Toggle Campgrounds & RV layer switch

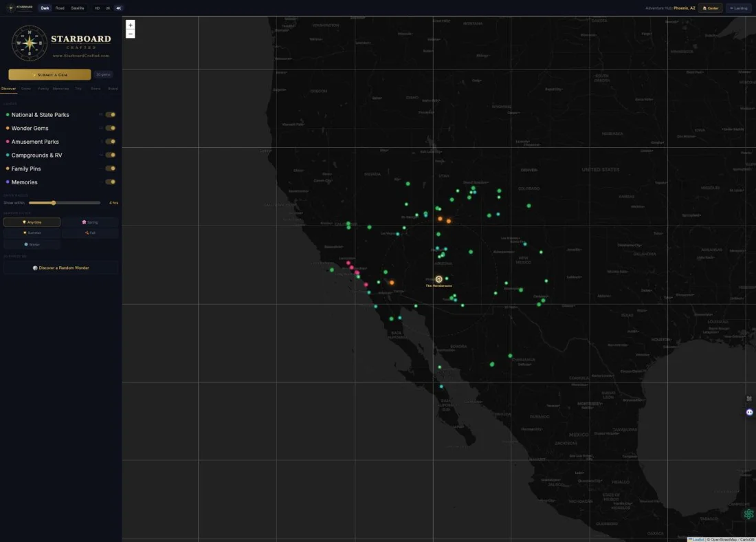[x=111, y=155]
